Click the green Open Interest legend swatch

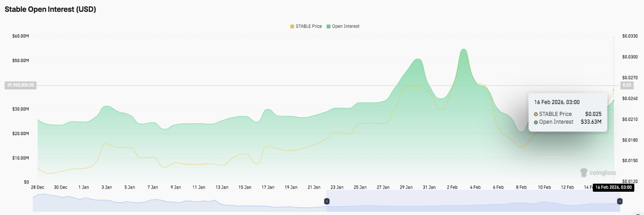pyautogui.click(x=328, y=26)
